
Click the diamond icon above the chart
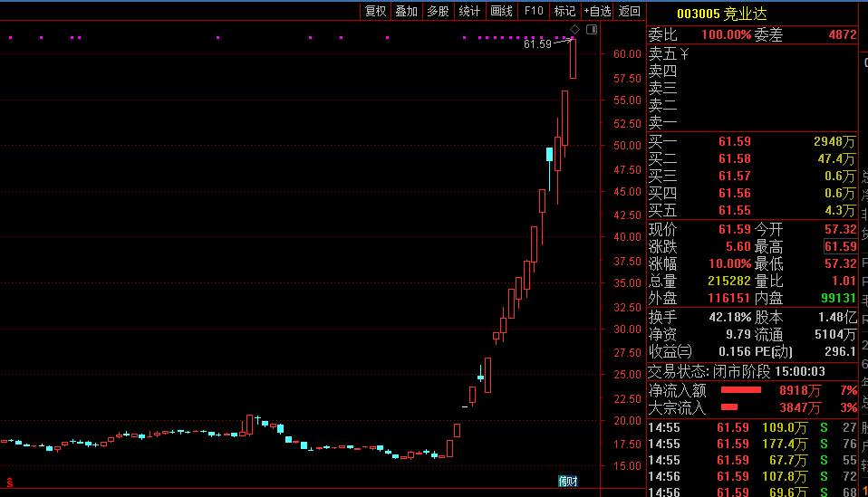(x=574, y=29)
